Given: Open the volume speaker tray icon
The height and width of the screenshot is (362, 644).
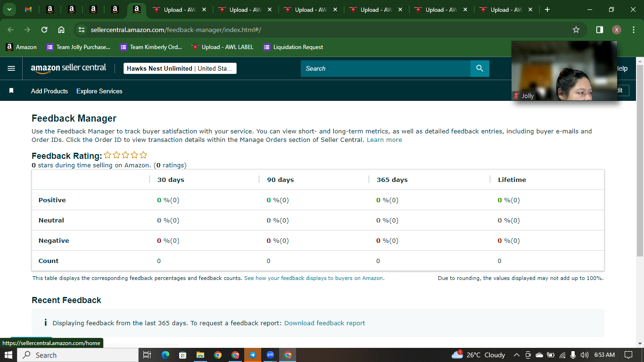Looking at the screenshot, I should coord(585,355).
